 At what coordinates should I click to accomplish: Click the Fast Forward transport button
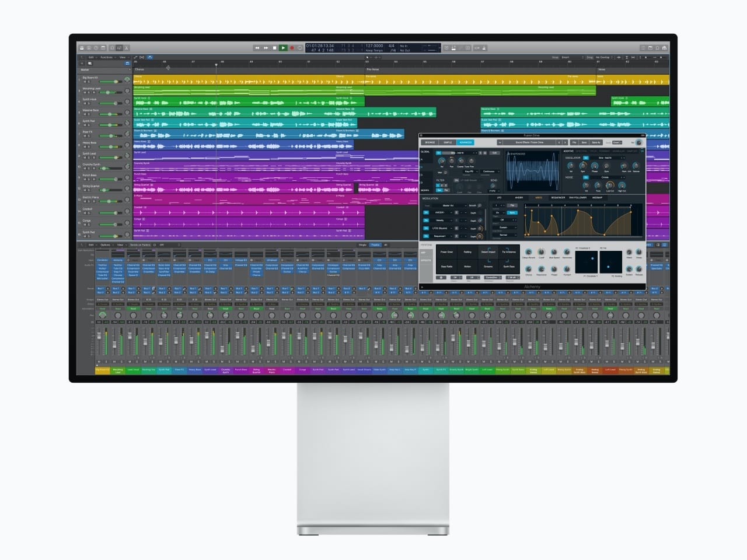(266, 48)
